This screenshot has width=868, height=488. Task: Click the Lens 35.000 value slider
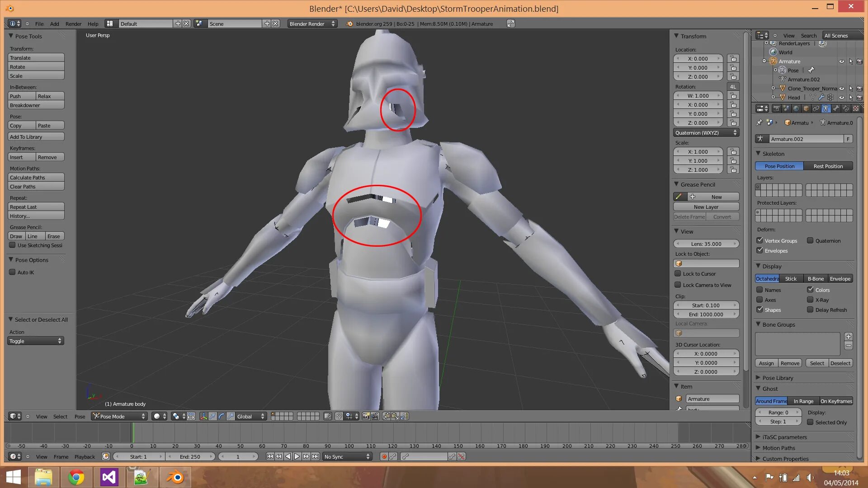tap(706, 244)
